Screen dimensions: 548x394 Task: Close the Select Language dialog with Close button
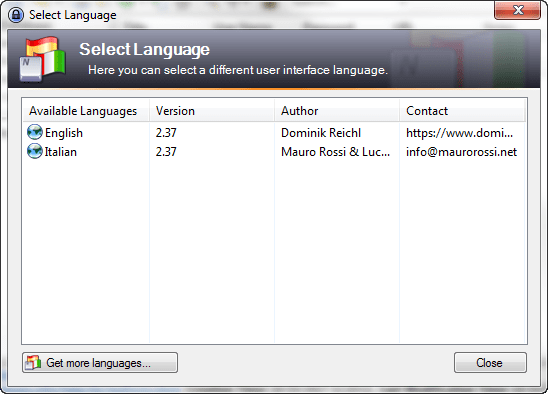(x=490, y=363)
